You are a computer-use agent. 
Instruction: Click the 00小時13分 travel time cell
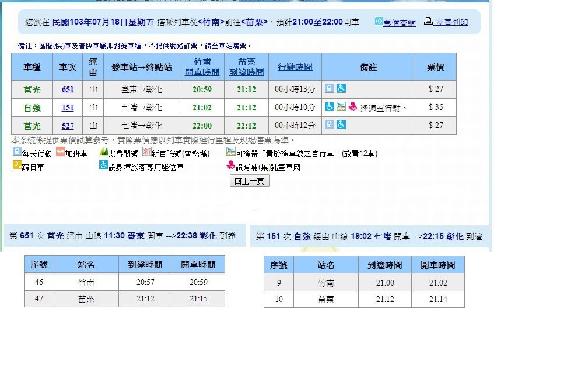[295, 89]
